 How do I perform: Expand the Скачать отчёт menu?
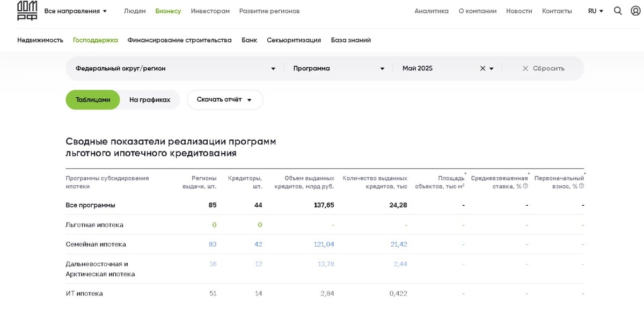pos(224,100)
